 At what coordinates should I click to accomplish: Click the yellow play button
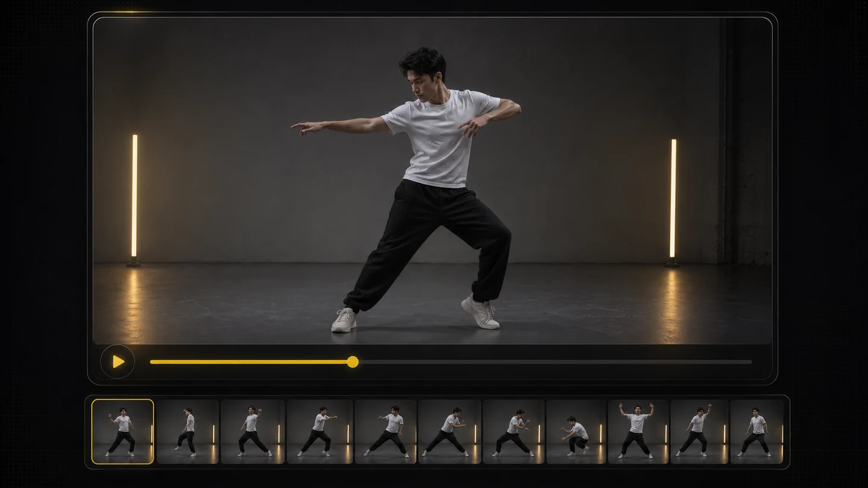(x=118, y=361)
